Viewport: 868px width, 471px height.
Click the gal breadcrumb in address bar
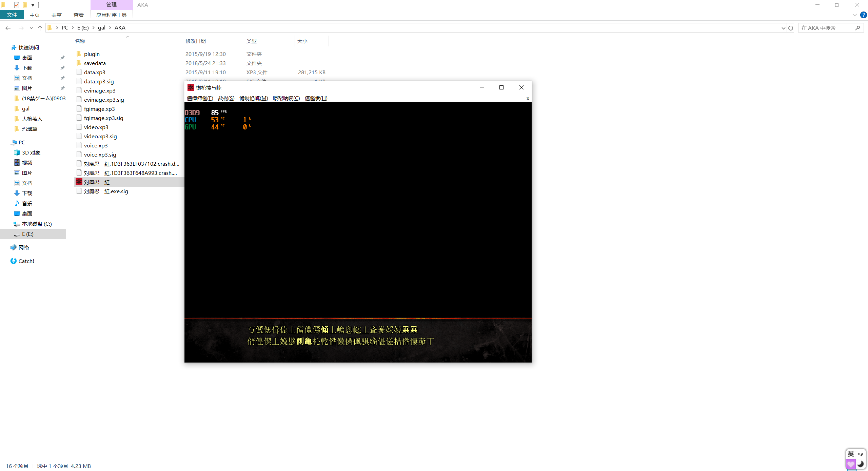(101, 28)
